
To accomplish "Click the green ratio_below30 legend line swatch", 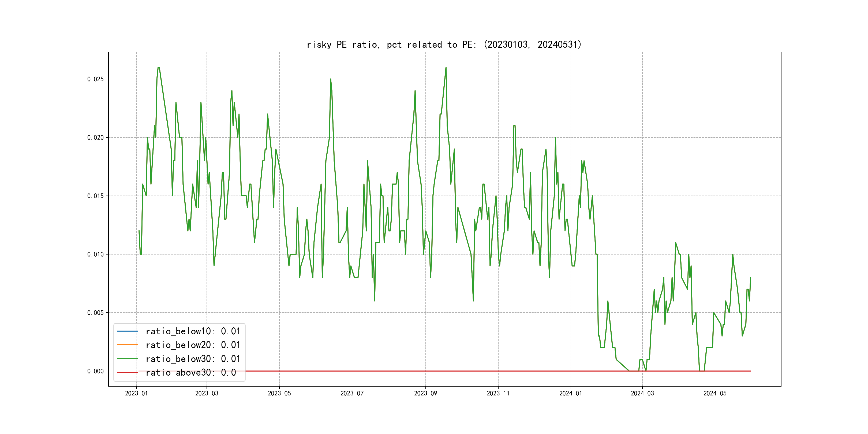I will (x=127, y=359).
